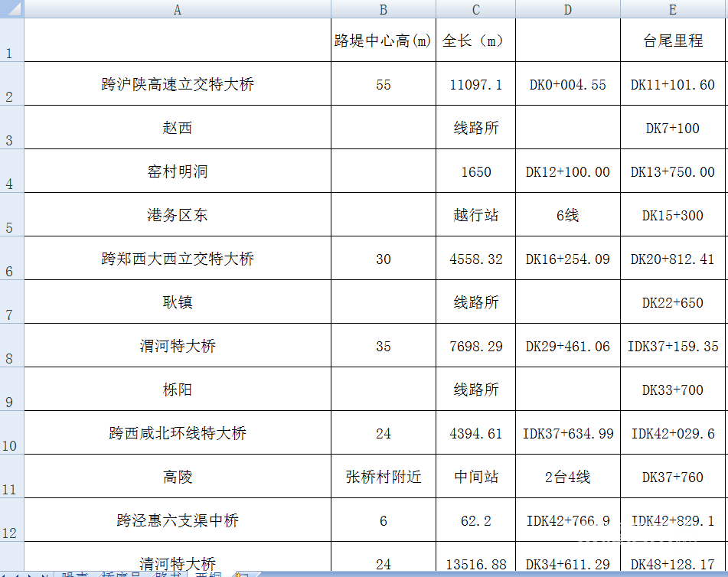Click the Select All corner box
The width and height of the screenshot is (728, 577).
point(11,9)
